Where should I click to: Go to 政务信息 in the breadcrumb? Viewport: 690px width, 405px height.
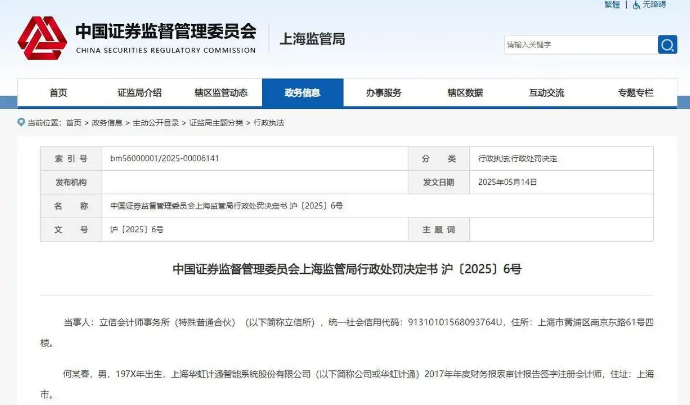(107, 123)
